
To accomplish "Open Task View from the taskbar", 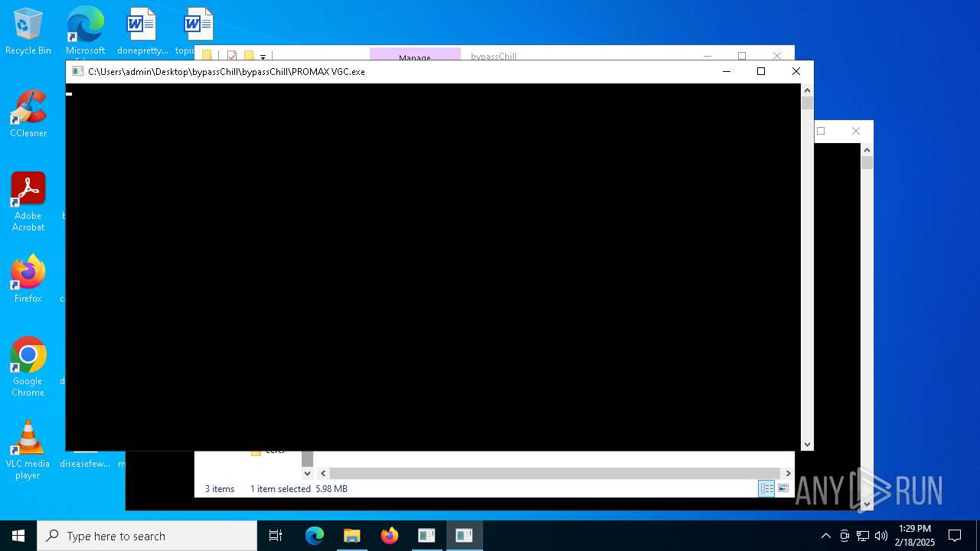I will tap(276, 536).
